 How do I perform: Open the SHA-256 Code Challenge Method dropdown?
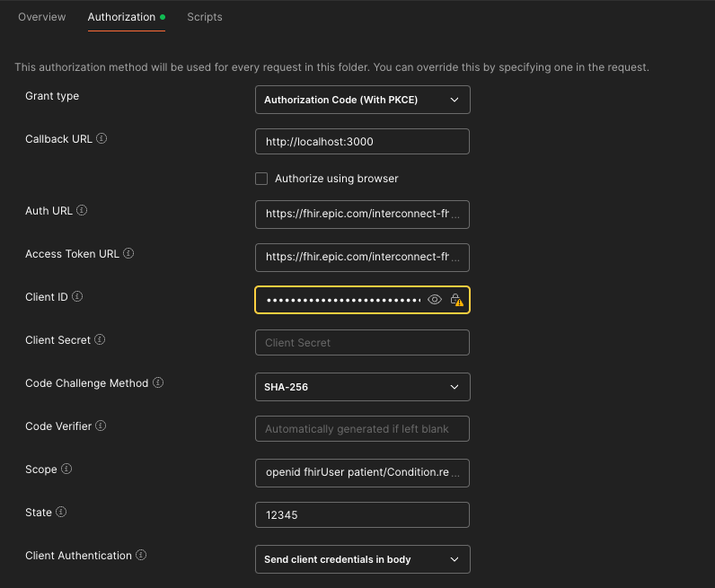[x=363, y=387]
